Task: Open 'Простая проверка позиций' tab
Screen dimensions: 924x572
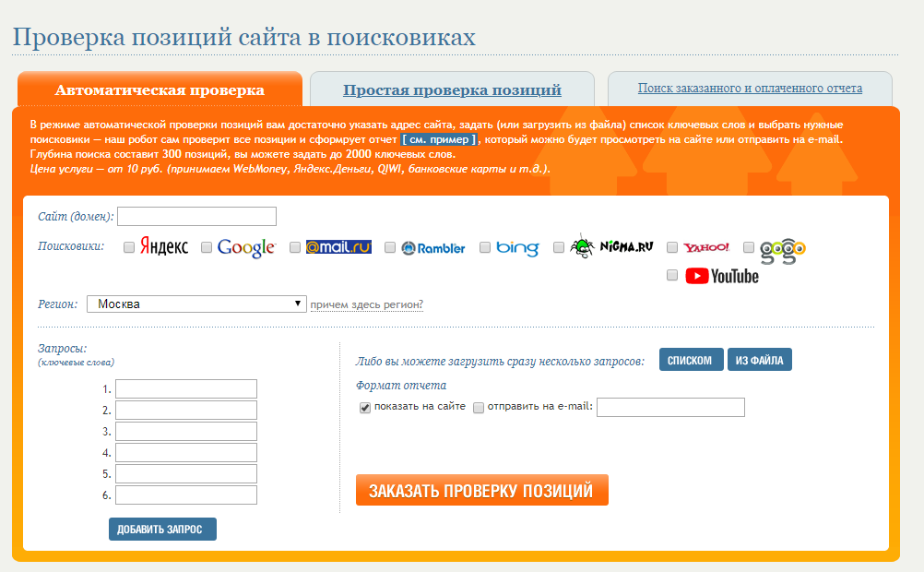Action: pos(452,90)
